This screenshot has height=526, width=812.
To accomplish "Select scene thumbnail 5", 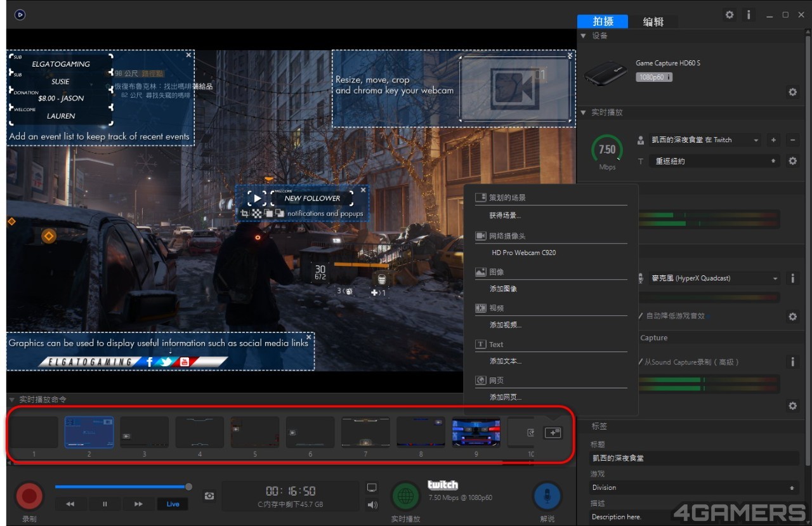I will coord(255,432).
